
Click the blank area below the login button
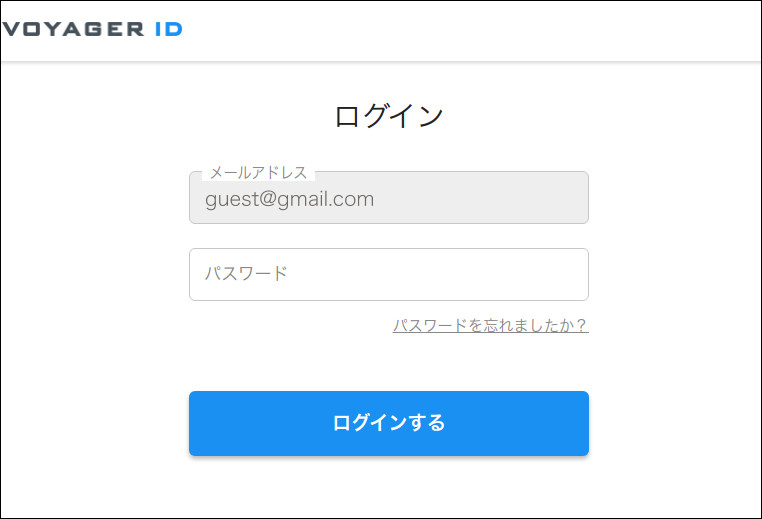pos(388,488)
